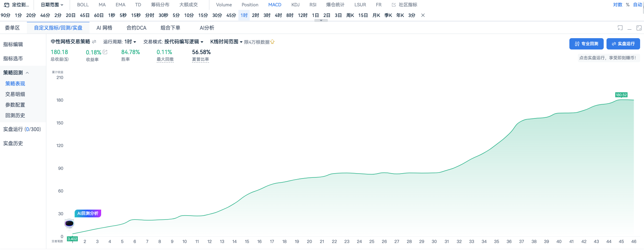
Task: Select the KDJ indicator
Action: (296, 5)
